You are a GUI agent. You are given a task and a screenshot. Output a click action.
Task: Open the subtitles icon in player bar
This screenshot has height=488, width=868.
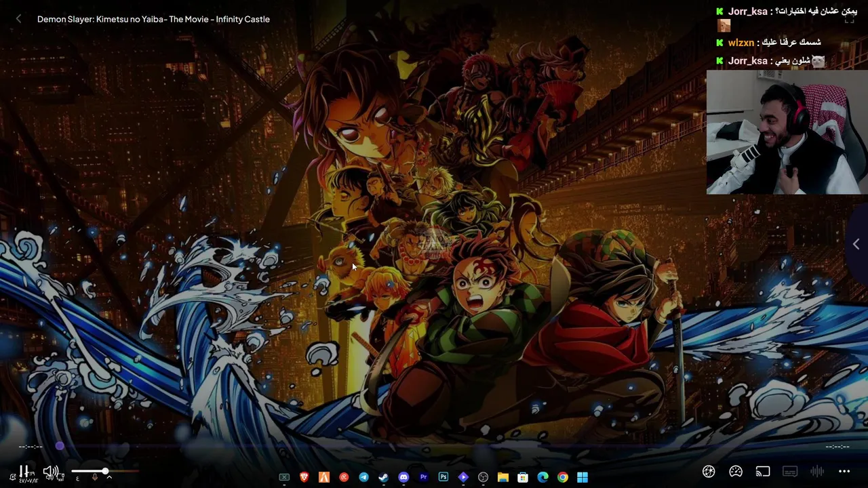[x=790, y=471]
